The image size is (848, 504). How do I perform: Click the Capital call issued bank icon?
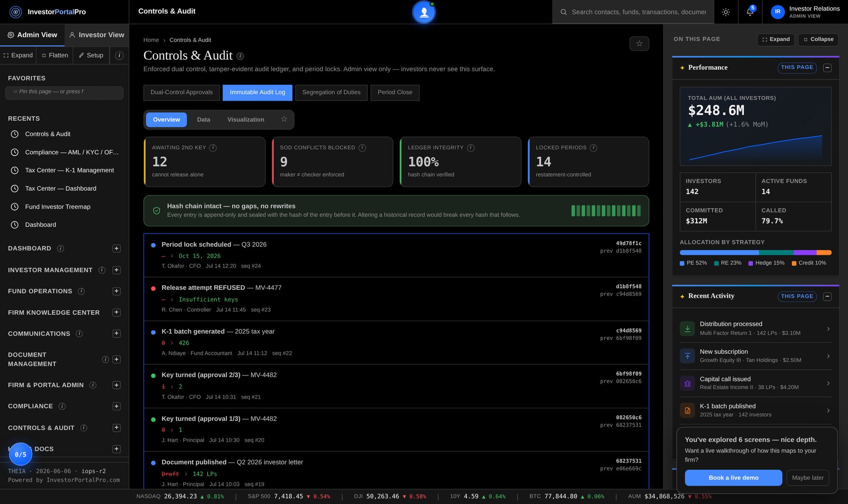[x=688, y=383]
